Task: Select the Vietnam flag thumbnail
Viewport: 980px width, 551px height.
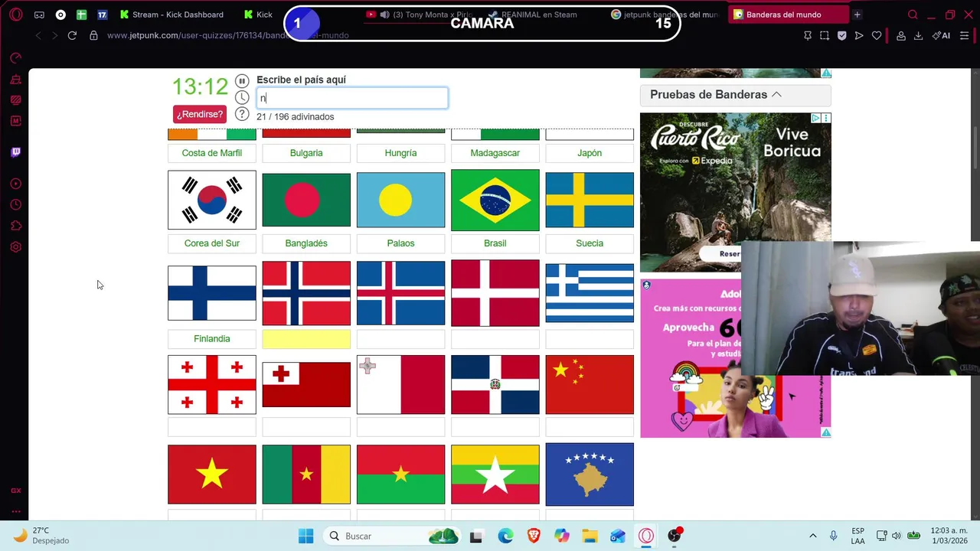Action: point(212,474)
